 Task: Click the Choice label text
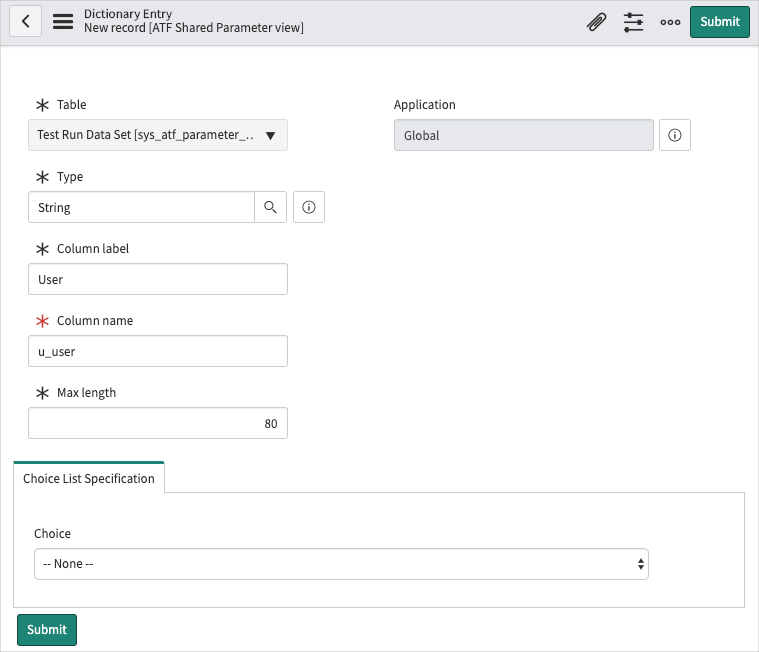52,533
